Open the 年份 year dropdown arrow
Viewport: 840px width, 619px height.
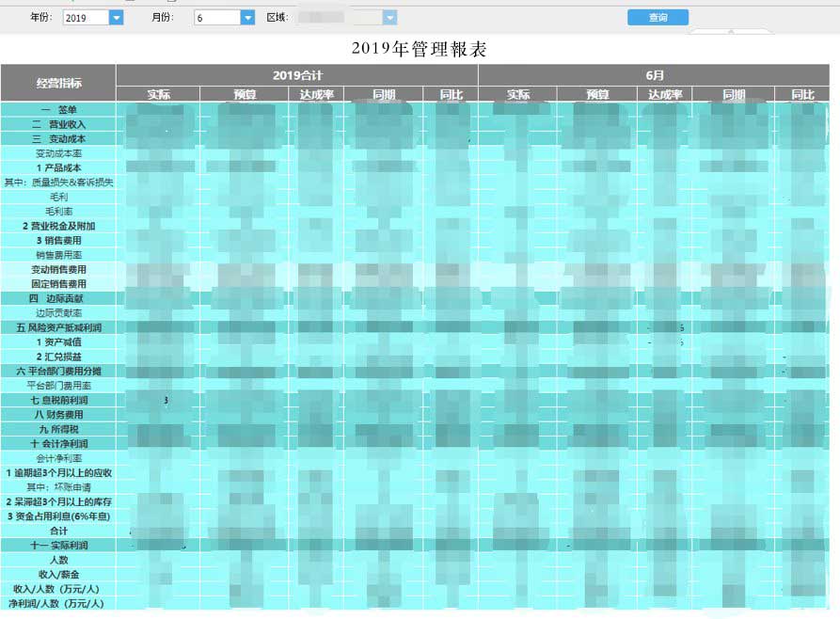pyautogui.click(x=117, y=18)
